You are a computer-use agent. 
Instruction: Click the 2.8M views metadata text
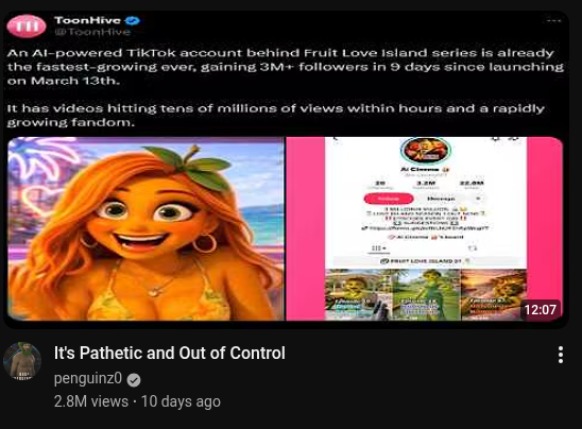(x=91, y=402)
